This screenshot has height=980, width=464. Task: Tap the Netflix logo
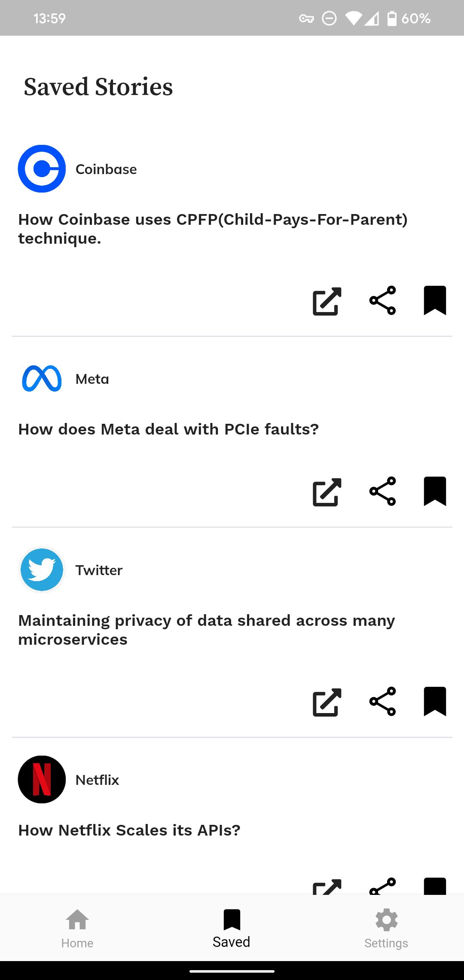pos(41,779)
